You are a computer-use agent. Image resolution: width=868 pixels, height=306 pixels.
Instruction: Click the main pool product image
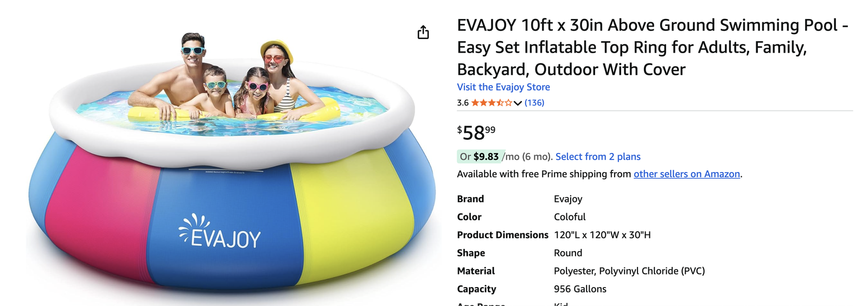[233, 163]
